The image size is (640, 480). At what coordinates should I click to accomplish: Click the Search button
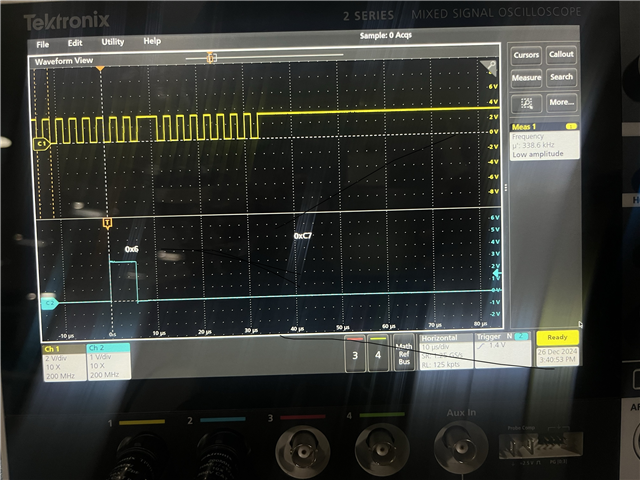561,77
